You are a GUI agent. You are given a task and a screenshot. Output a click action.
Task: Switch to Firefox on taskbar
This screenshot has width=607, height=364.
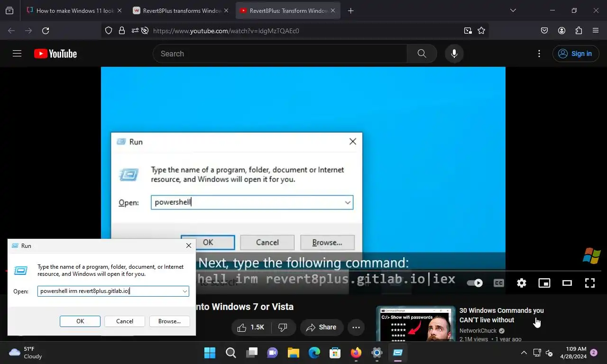point(356,353)
